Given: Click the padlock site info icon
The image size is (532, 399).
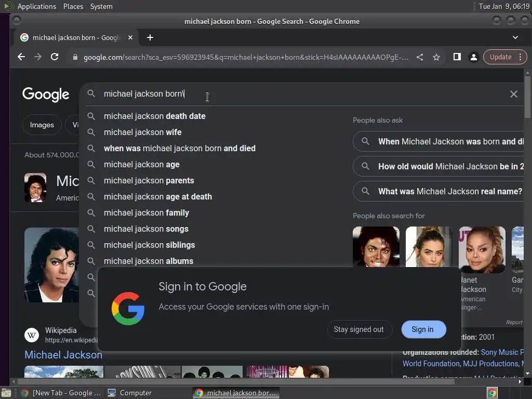Looking at the screenshot, I should [x=75, y=57].
